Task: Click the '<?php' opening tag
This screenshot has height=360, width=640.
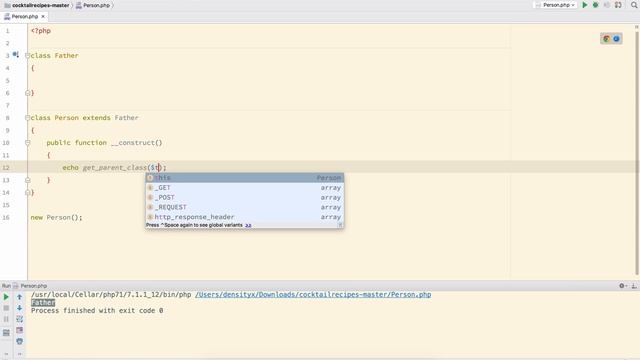Action: 41,31
